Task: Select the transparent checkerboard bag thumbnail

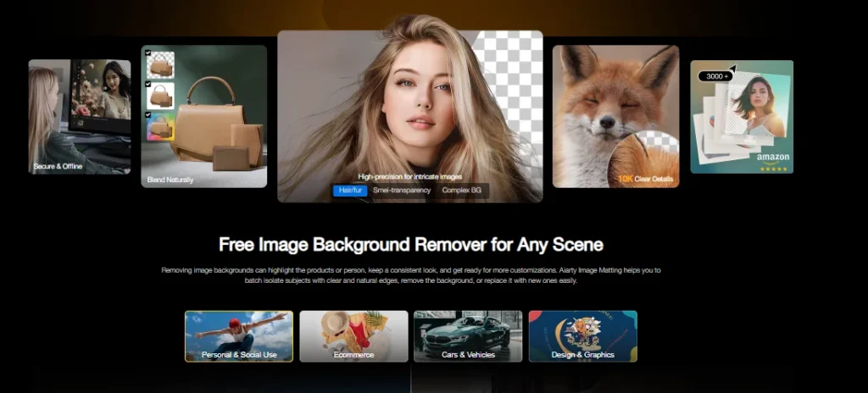Action: pos(160,65)
